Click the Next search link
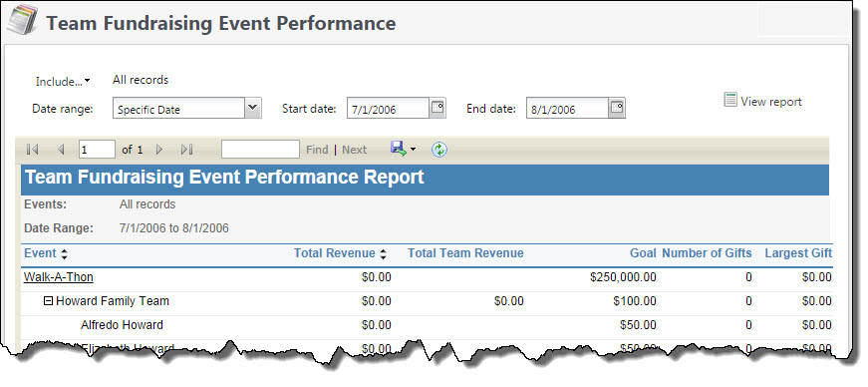 pyautogui.click(x=355, y=150)
